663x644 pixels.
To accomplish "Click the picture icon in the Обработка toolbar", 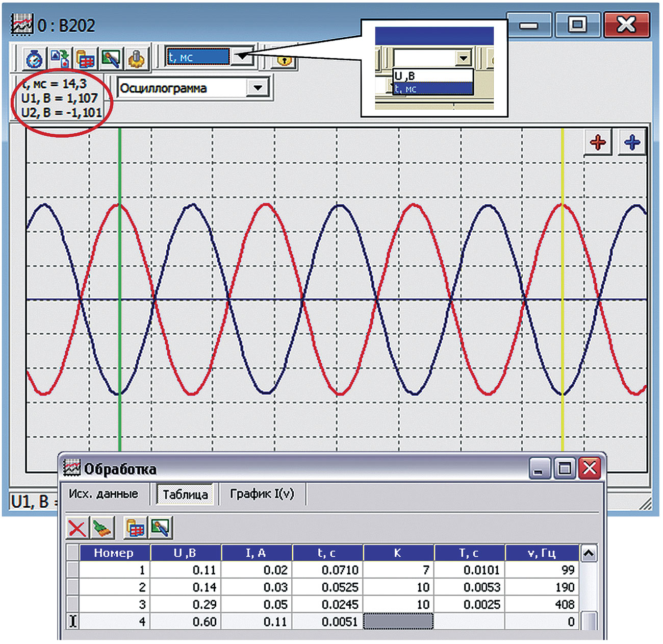I will click(160, 528).
